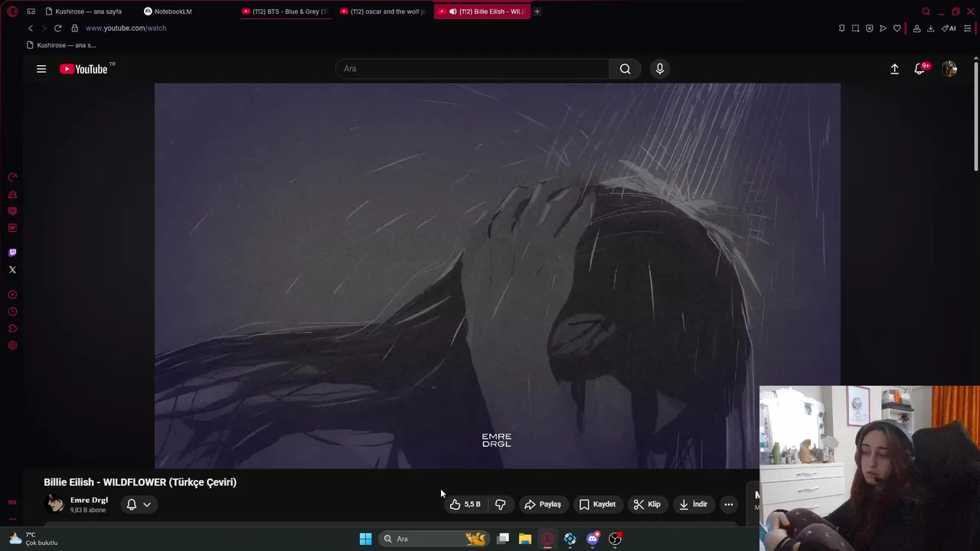Screen dimensions: 980x551
Task: Switch to the BTS Blue & Grey tab
Action: pos(285,11)
